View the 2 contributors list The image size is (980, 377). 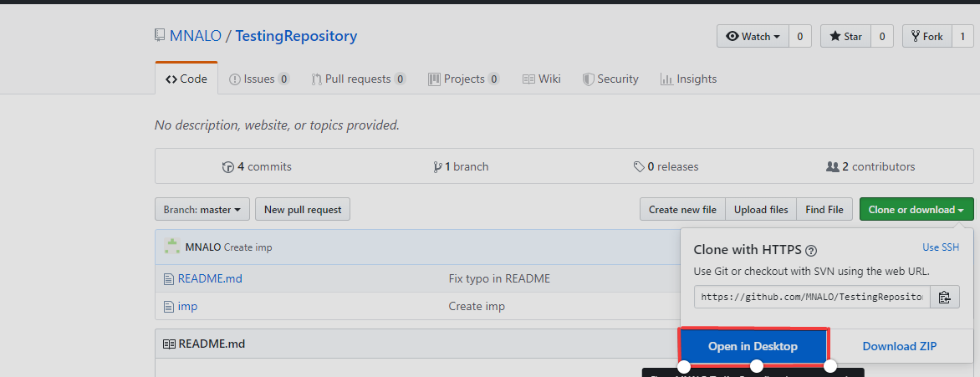(x=870, y=166)
